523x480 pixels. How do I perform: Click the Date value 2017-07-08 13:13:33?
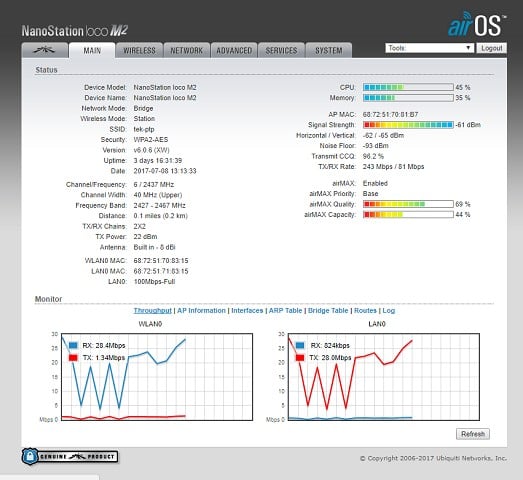point(165,171)
